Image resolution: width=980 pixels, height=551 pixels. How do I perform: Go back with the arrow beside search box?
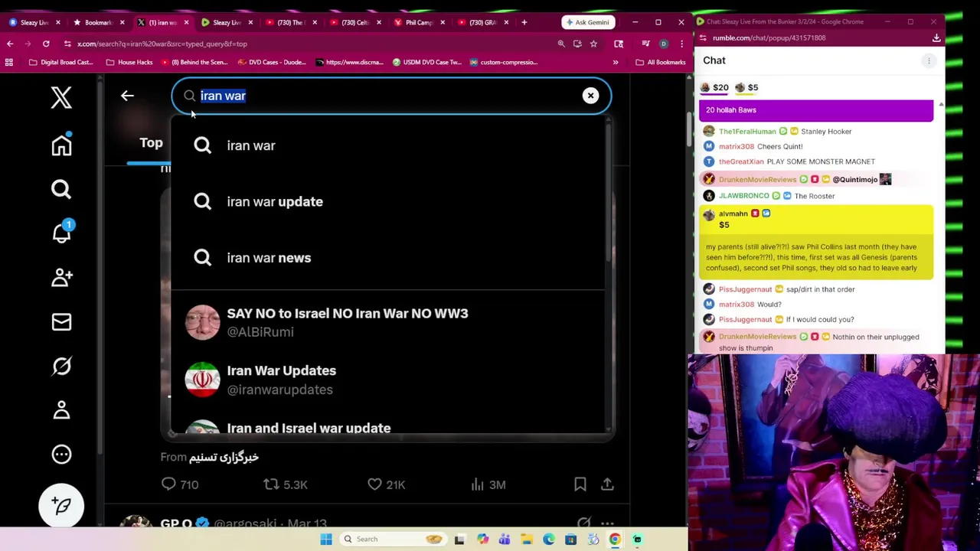tap(127, 96)
